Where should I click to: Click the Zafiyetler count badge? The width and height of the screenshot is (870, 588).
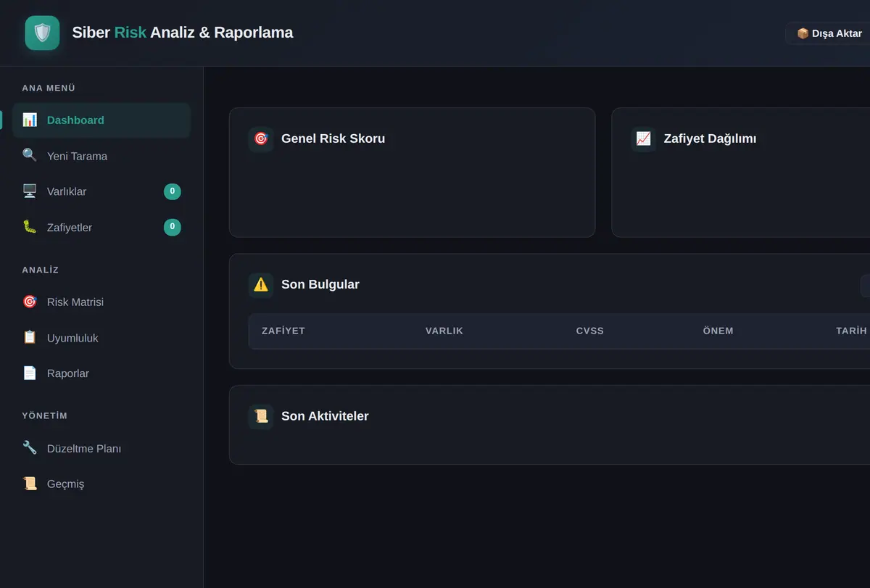tap(173, 228)
